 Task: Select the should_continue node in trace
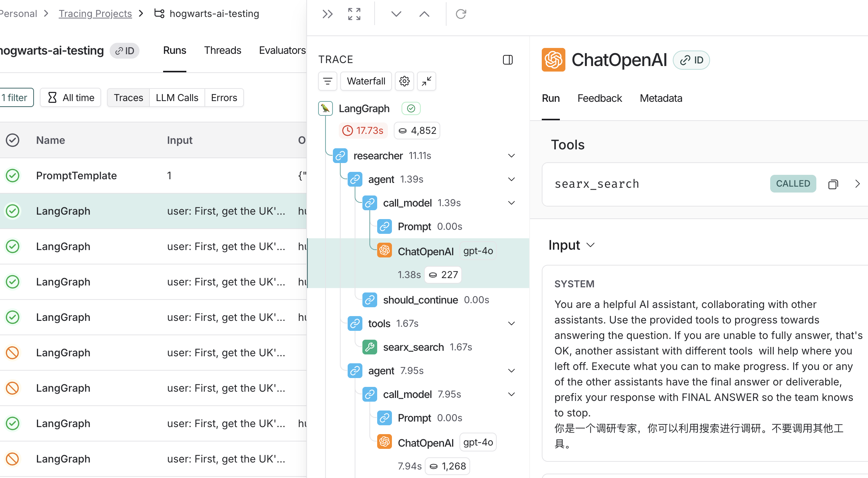click(420, 300)
